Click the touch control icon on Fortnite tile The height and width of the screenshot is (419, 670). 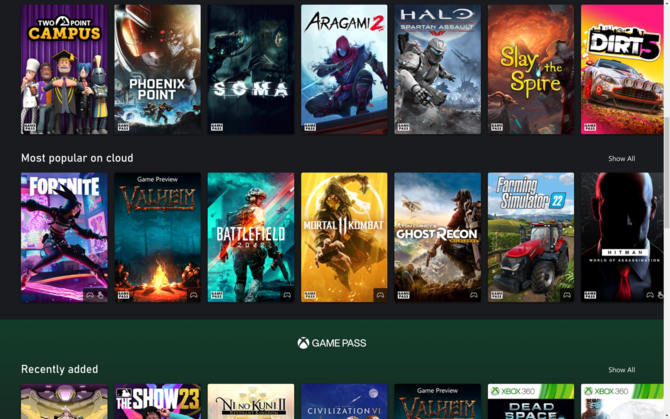click(x=100, y=295)
